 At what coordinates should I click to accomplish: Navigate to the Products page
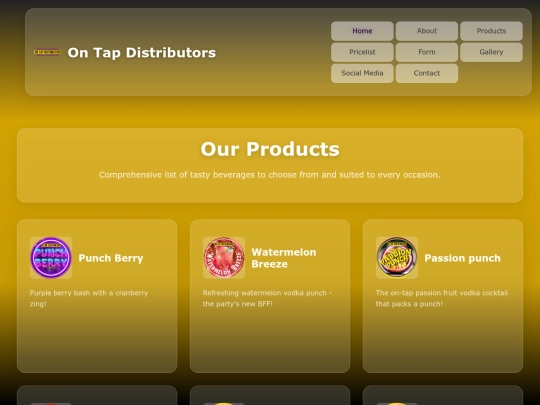pos(491,31)
